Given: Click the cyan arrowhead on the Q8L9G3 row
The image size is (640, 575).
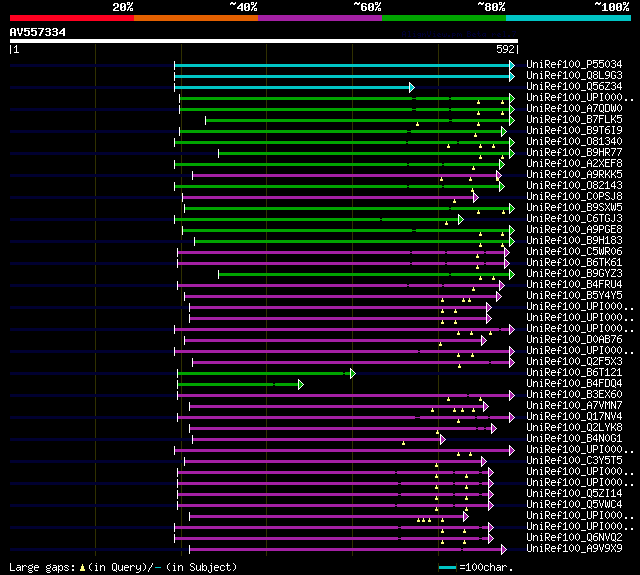Looking at the screenshot, I should [512, 76].
